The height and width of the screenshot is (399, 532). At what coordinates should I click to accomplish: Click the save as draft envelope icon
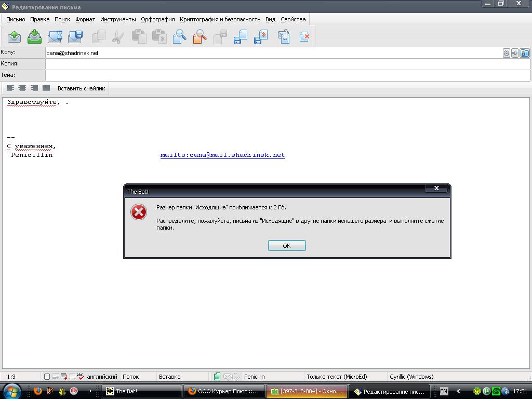75,37
